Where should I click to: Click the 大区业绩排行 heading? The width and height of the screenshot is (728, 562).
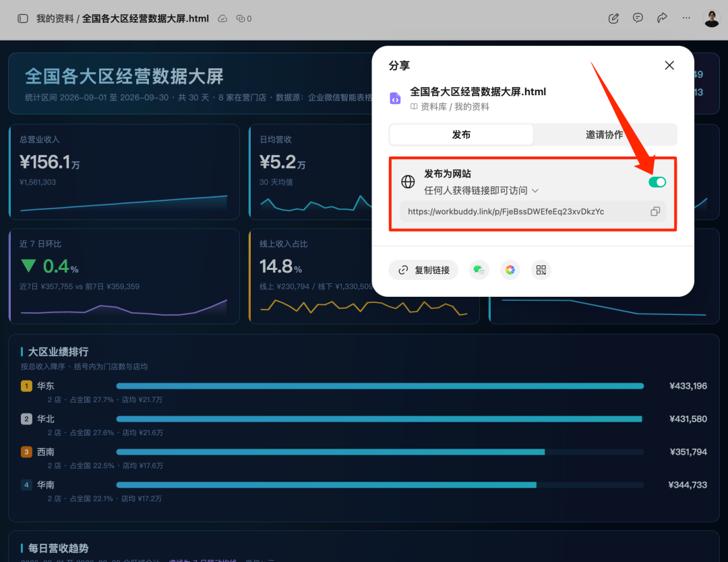(x=58, y=352)
